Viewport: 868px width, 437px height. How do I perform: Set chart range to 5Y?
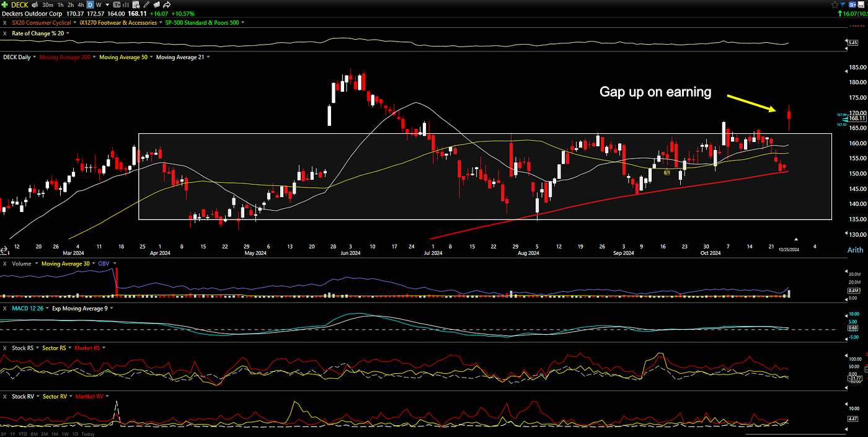coord(4,434)
